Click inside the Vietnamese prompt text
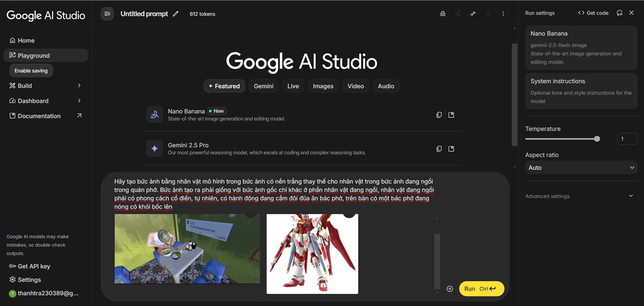Viewport: 644px width, 306px height. coord(274,194)
